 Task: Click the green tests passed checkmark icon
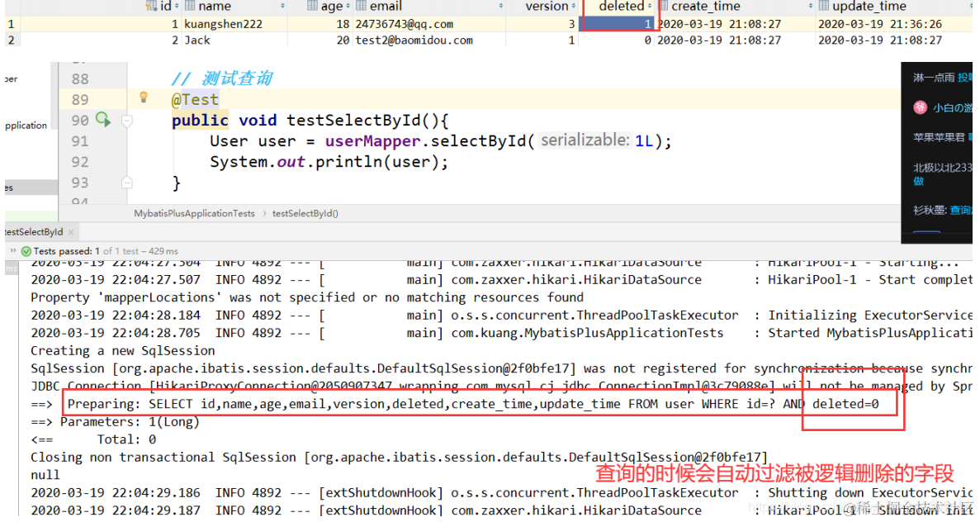pos(26,251)
